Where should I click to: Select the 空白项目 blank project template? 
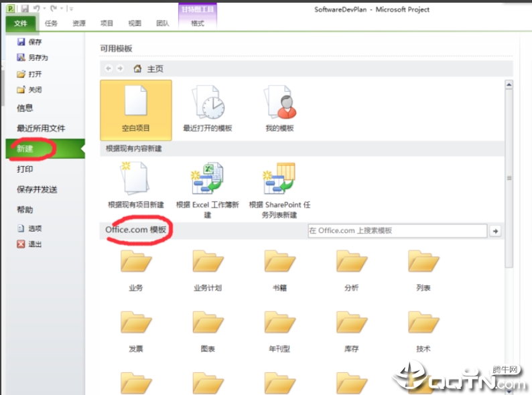click(135, 108)
